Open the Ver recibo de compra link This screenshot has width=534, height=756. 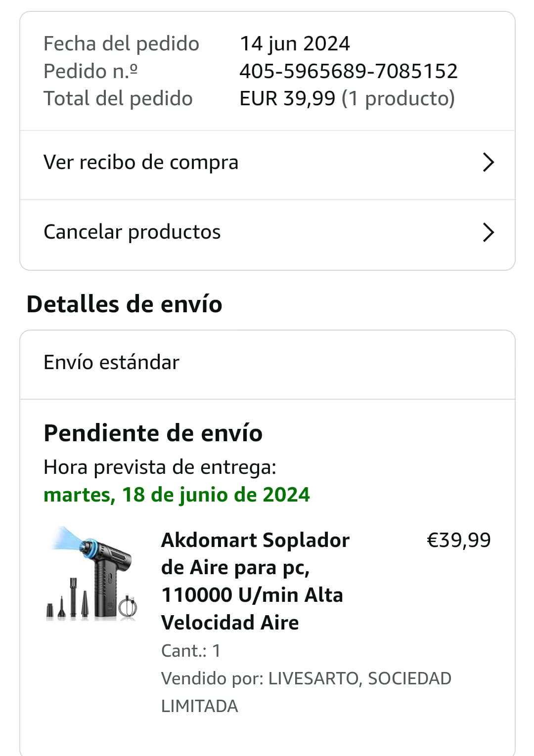(x=141, y=163)
